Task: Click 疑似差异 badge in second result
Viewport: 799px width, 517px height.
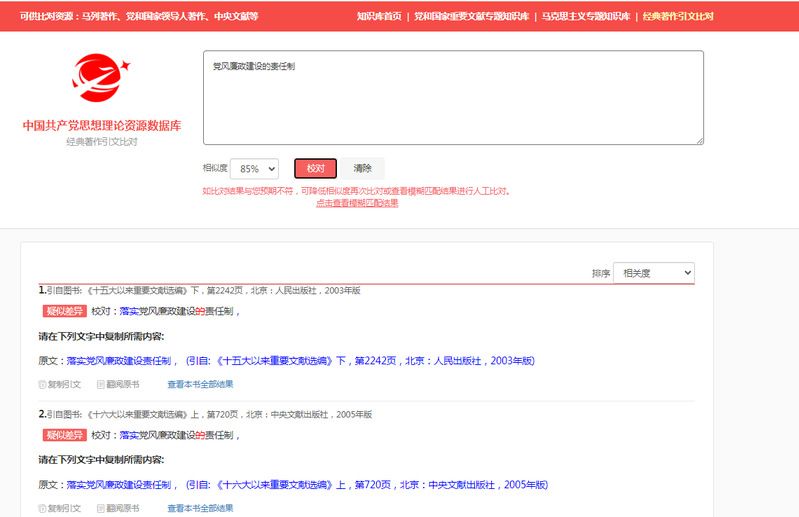Action: (65, 435)
